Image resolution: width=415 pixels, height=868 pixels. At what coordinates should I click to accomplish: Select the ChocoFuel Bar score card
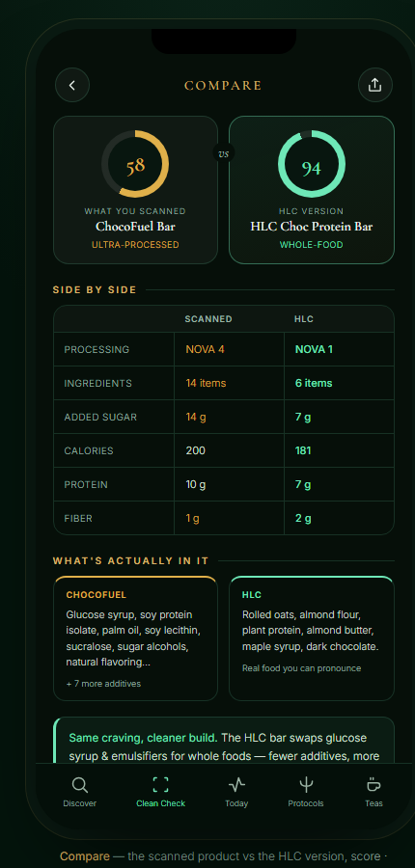pos(136,190)
